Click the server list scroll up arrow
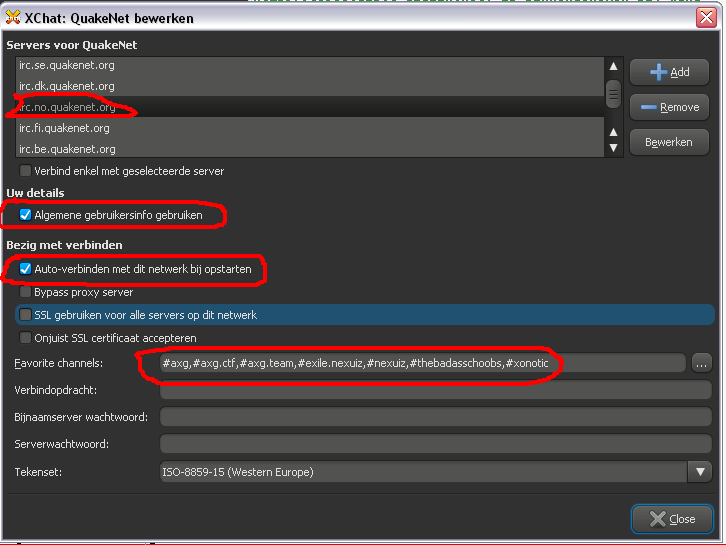 [613, 66]
